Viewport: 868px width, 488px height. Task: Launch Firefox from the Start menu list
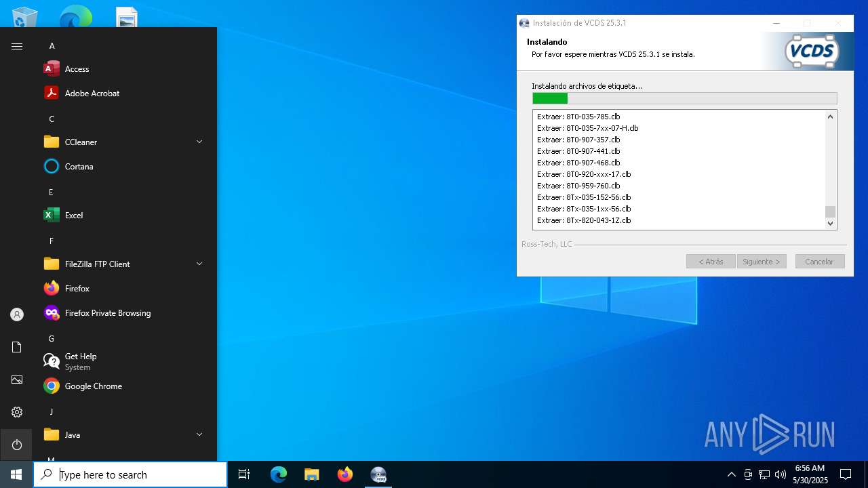125,288
